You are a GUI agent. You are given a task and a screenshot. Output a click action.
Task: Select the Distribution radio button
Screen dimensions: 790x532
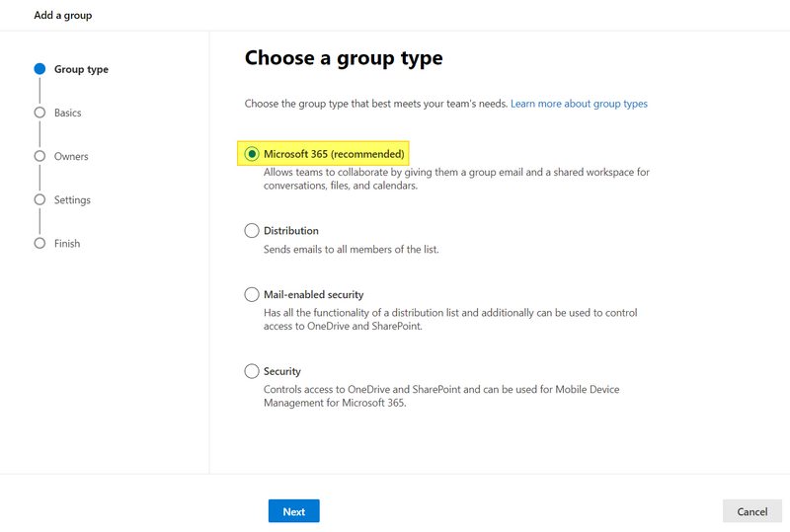point(252,231)
